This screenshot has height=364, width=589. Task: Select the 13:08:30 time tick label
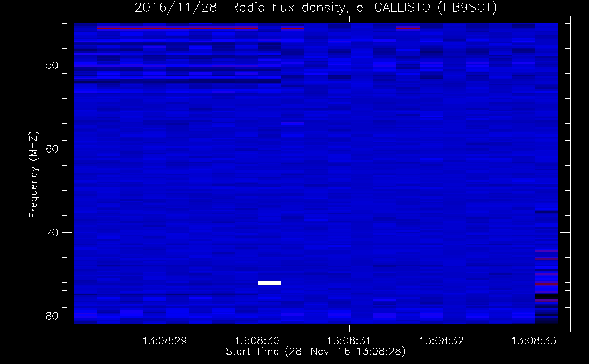(x=257, y=341)
